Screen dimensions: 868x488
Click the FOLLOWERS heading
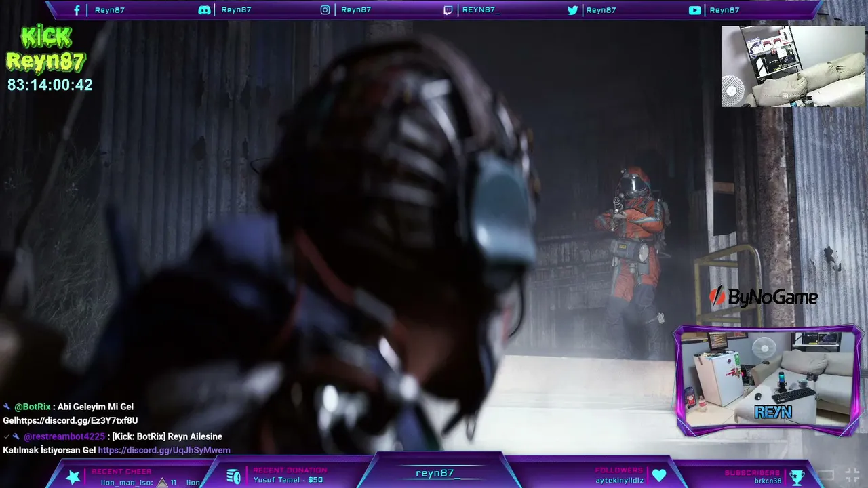[x=619, y=470]
